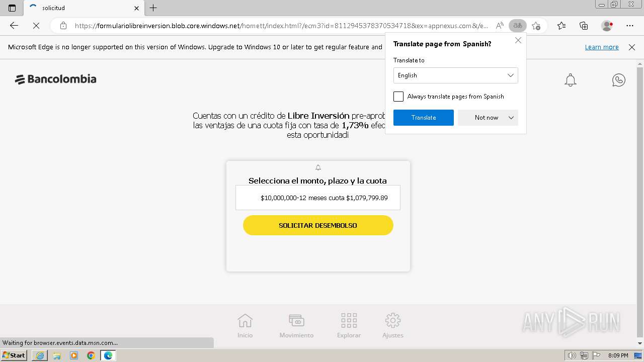The width and height of the screenshot is (644, 362).
Task: Open volume control in system tray
Action: (x=572, y=355)
